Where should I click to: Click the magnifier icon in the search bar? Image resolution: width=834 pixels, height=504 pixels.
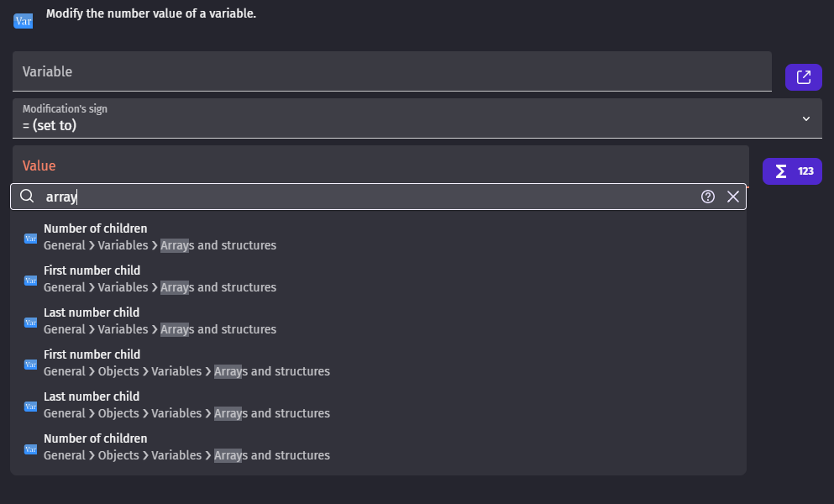tap(27, 197)
